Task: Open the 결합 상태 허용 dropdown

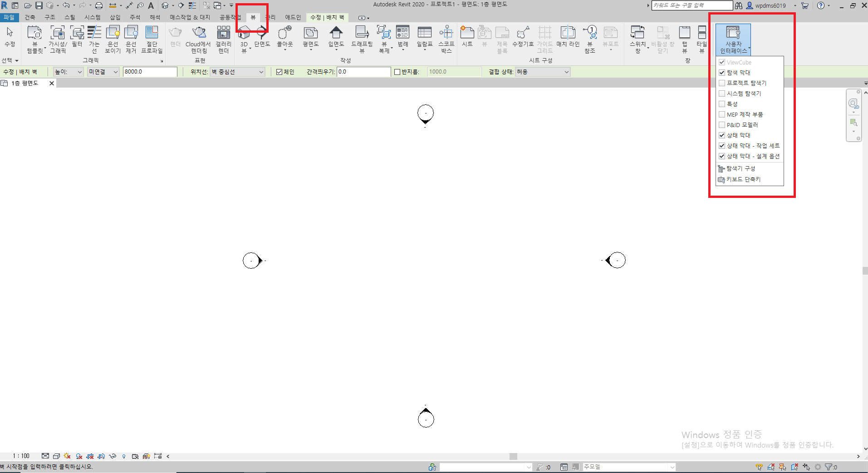Action: (x=543, y=72)
